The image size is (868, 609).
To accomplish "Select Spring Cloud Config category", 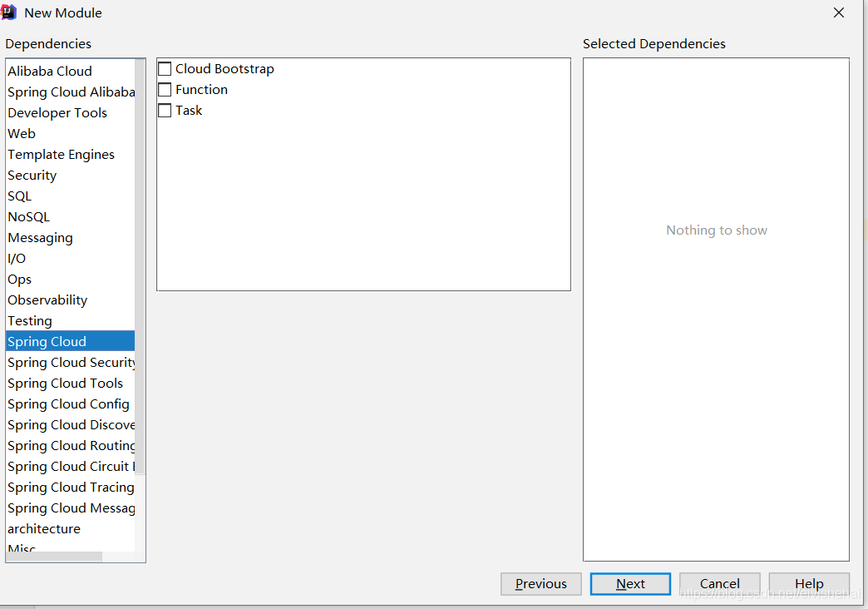I will pos(71,404).
